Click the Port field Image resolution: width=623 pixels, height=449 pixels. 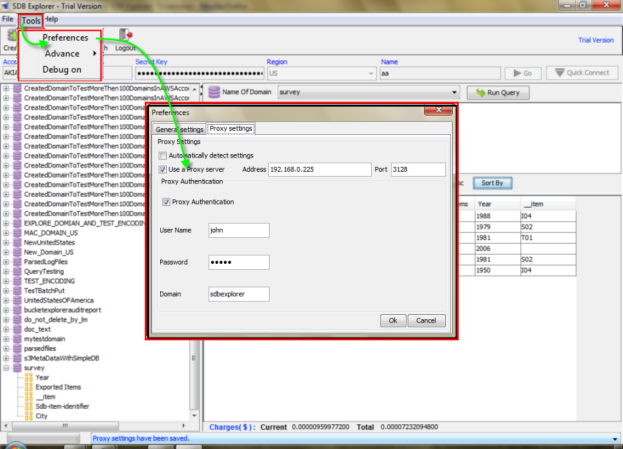click(x=418, y=169)
